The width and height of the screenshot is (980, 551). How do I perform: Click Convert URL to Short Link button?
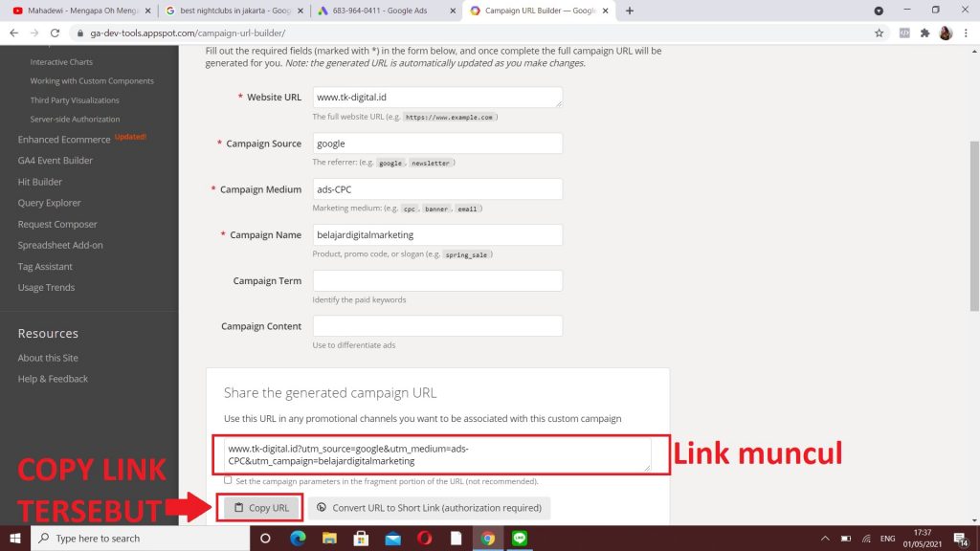429,508
